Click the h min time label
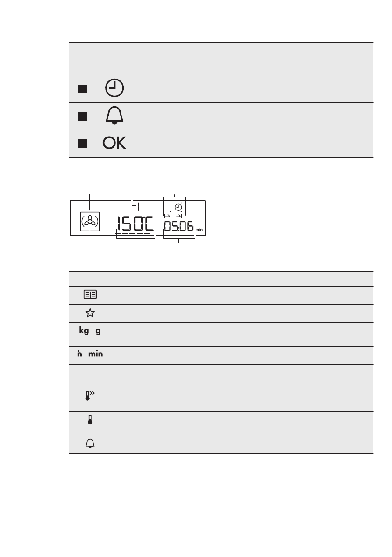392x557 pixels. (x=89, y=355)
